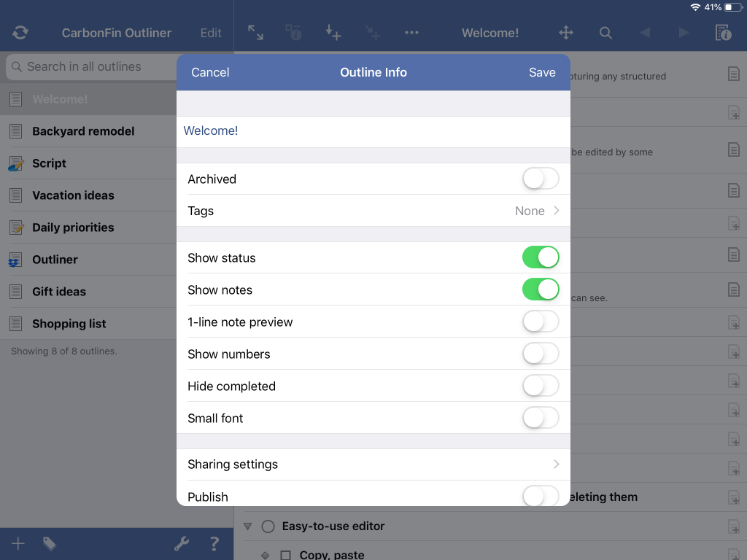Edit the Welcome! outline title field
The image size is (747, 560).
tap(373, 131)
